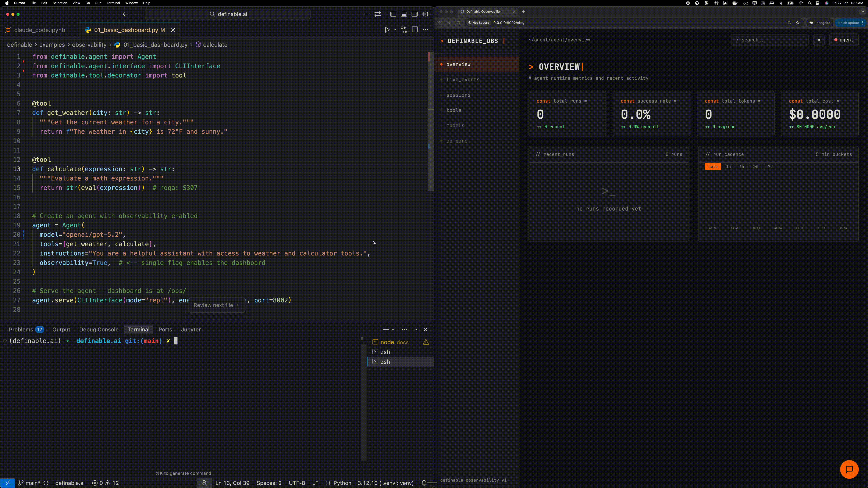Viewport: 868px width, 488px height.
Task: Select the 24h run cadence range
Action: point(756,167)
